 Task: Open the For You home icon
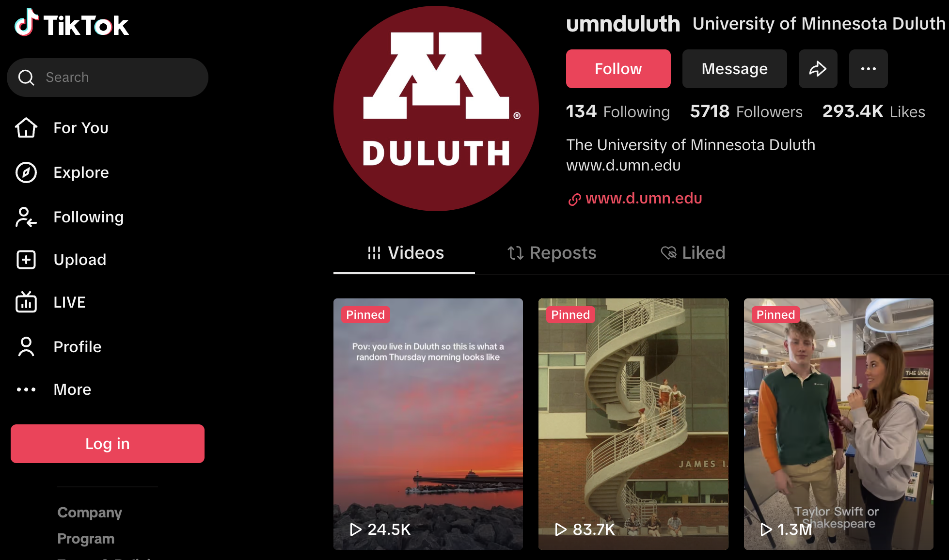click(26, 128)
